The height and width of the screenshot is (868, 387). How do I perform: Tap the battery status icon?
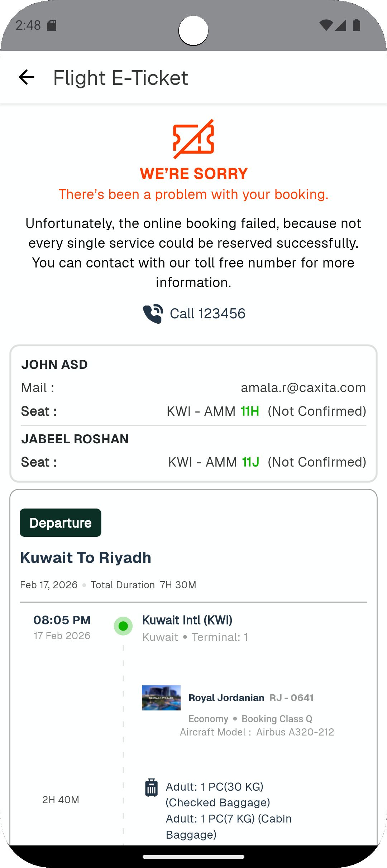pos(357,25)
